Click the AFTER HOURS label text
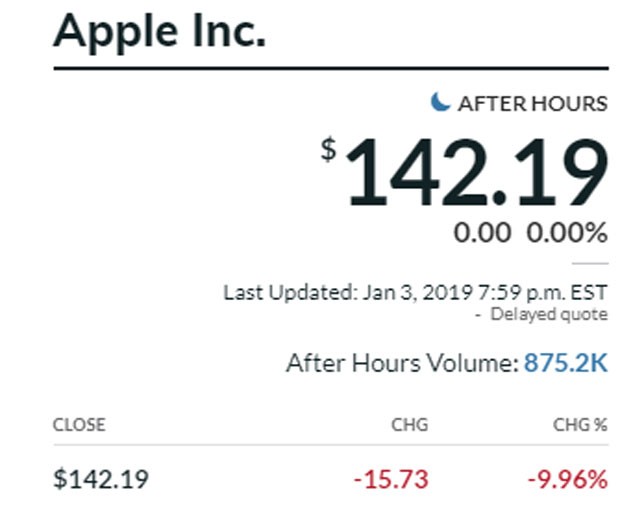The width and height of the screenshot is (620, 529). [x=532, y=103]
